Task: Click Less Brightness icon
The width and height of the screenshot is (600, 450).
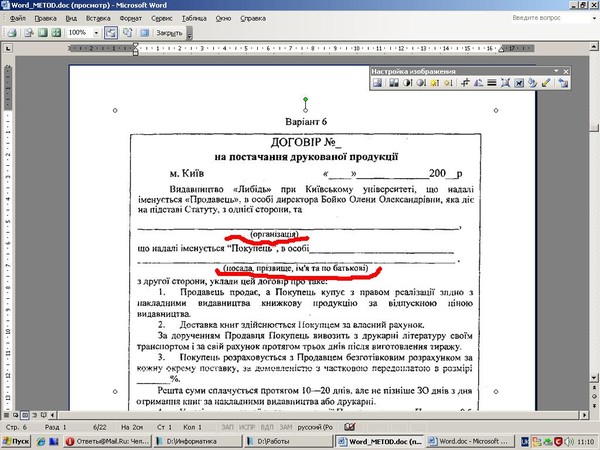Action: pos(448,83)
